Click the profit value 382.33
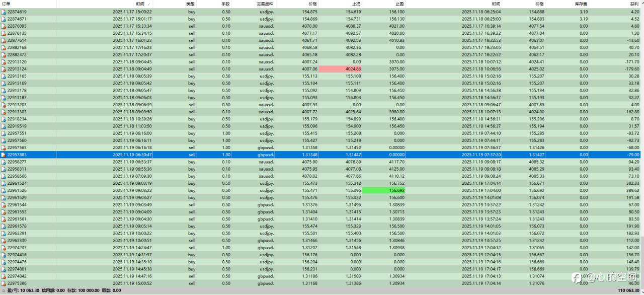The image size is (644, 295). pyautogui.click(x=633, y=183)
